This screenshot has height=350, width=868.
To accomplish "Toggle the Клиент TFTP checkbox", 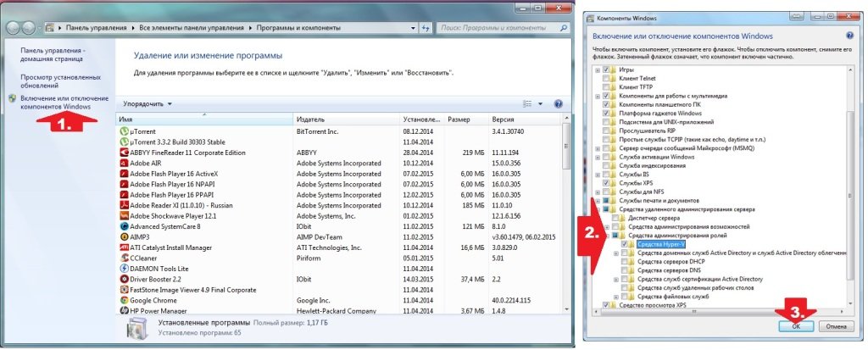I will (x=606, y=87).
